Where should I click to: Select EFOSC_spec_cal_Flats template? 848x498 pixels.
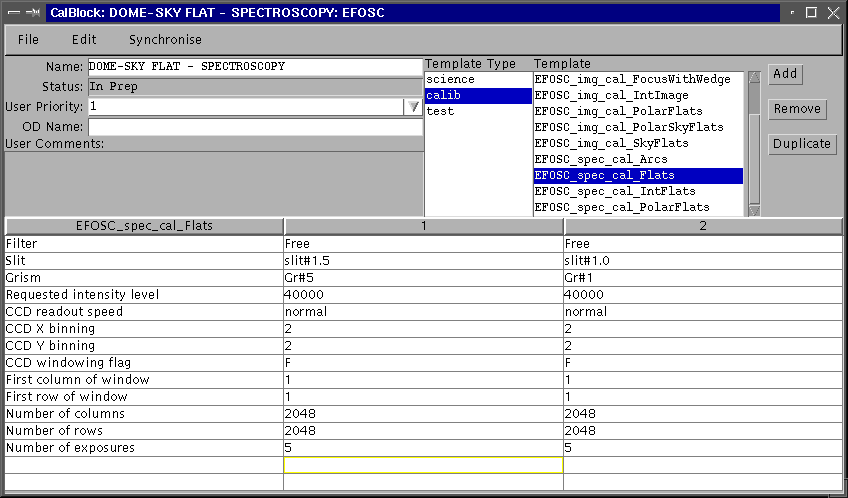tap(638, 175)
